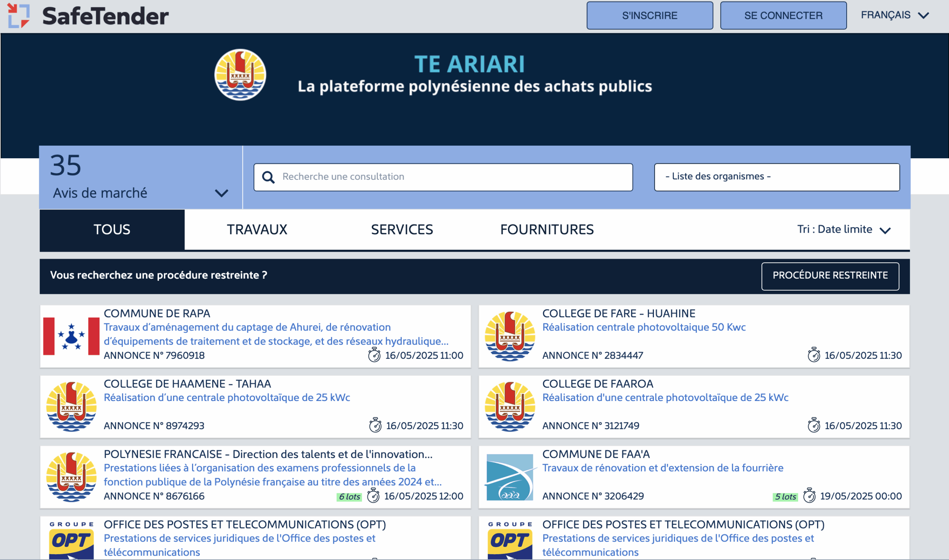Image resolution: width=949 pixels, height=560 pixels.
Task: Click COMMUNE DE RAPA heading
Action: point(157,314)
